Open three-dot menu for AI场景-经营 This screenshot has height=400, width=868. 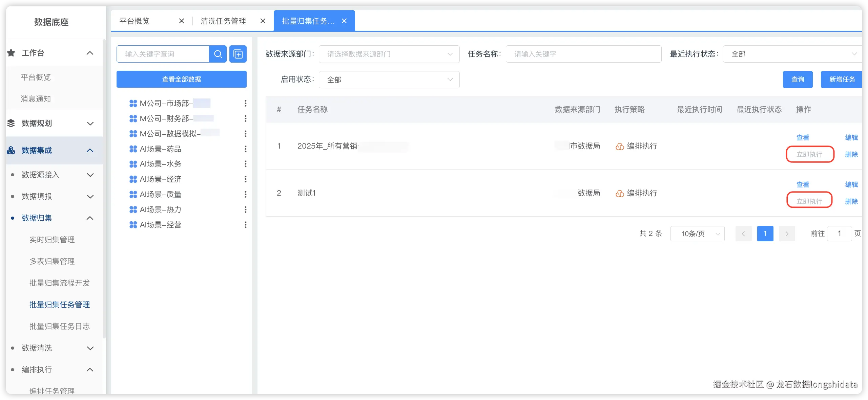pos(245,225)
